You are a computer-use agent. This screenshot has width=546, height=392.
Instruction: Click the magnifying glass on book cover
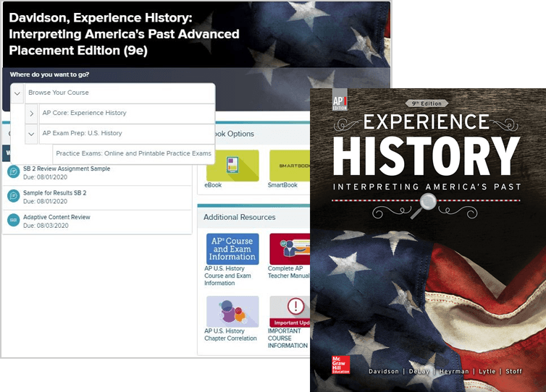tap(424, 205)
